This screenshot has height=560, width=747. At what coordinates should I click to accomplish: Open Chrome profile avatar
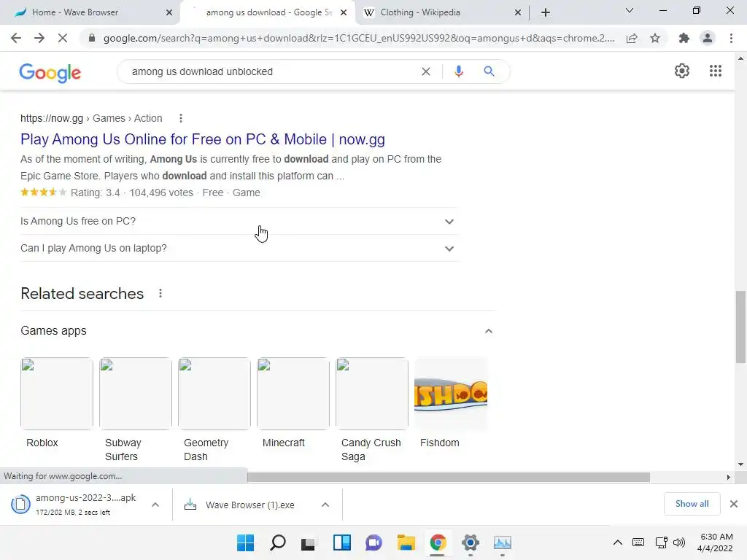(x=708, y=38)
